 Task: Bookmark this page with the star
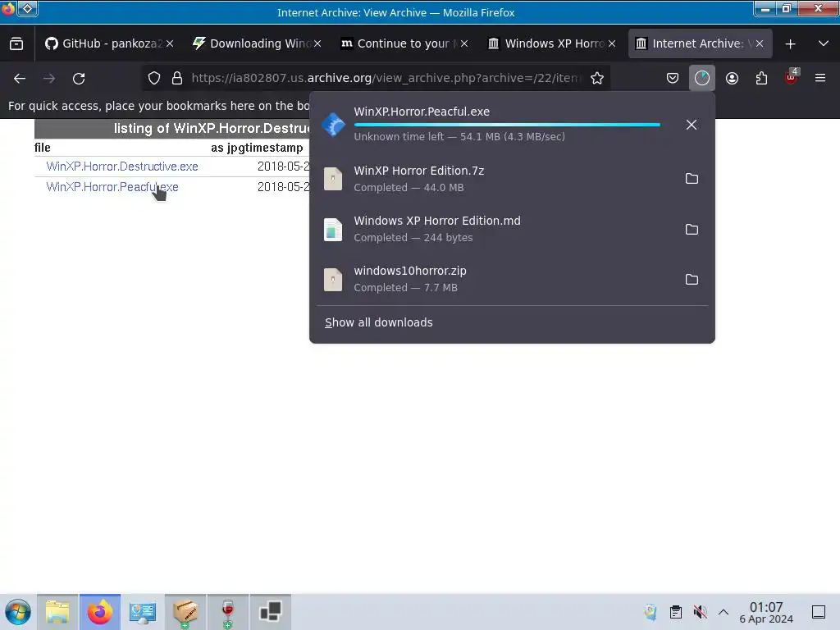(597, 78)
